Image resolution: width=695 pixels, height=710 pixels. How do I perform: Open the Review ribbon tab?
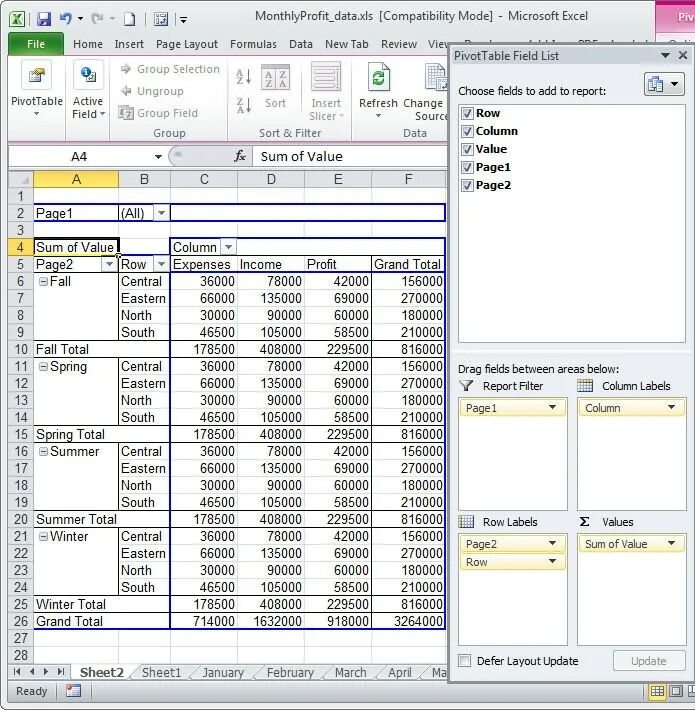click(x=399, y=44)
